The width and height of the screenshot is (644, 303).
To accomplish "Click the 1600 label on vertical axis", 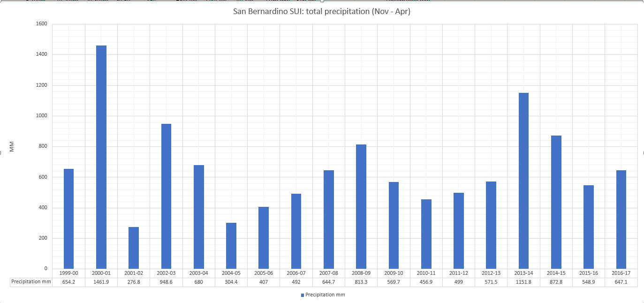I will click(x=42, y=24).
